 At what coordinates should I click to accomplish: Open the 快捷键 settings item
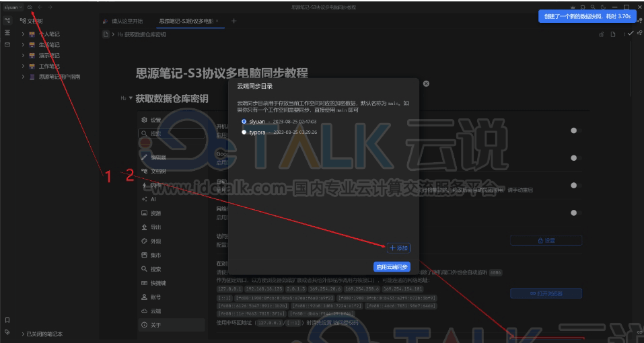172,283
